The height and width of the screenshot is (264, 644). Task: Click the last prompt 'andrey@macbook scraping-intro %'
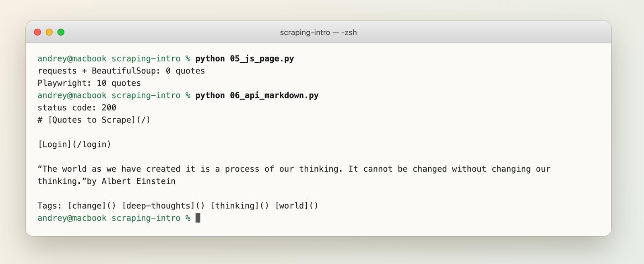[x=114, y=218]
